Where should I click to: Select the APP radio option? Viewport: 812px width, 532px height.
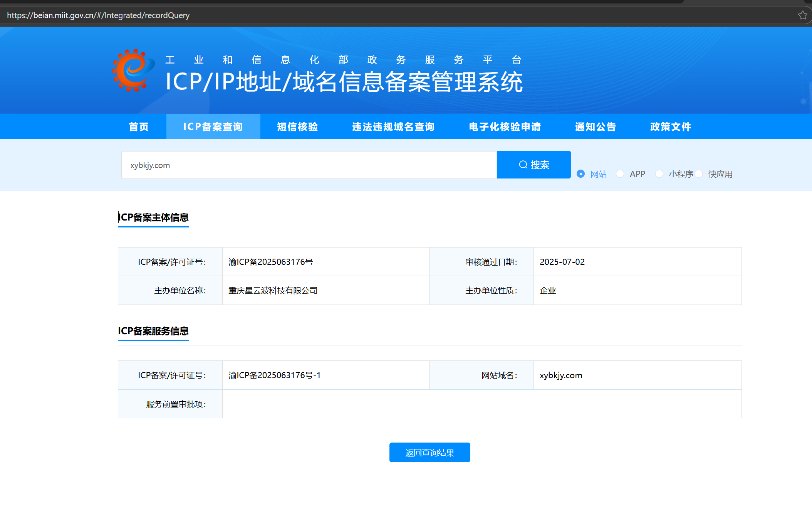point(620,174)
